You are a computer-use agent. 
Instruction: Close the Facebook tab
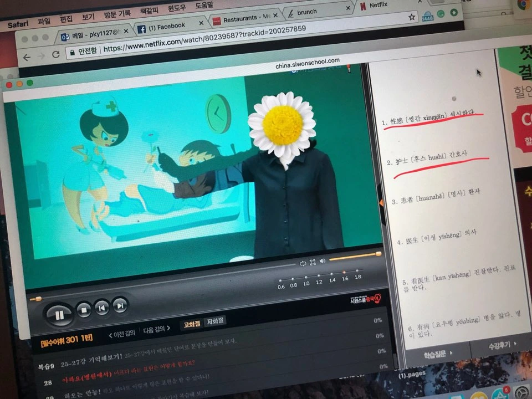pos(201,23)
